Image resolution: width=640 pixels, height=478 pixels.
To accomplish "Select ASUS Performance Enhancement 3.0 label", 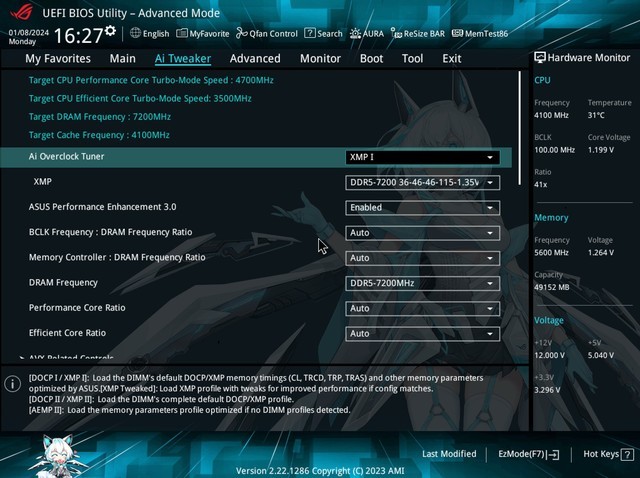I will [x=102, y=207].
